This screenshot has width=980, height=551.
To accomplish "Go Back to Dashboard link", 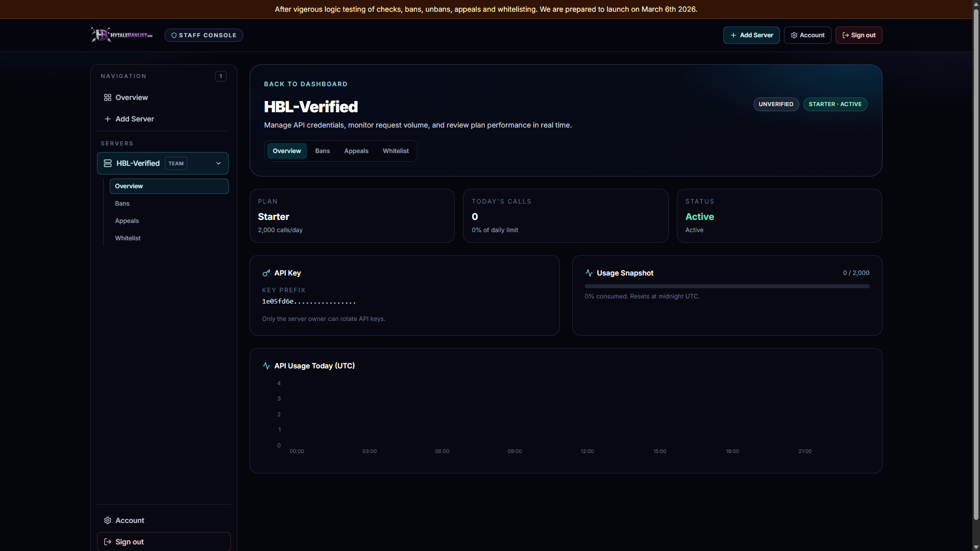I will [306, 84].
